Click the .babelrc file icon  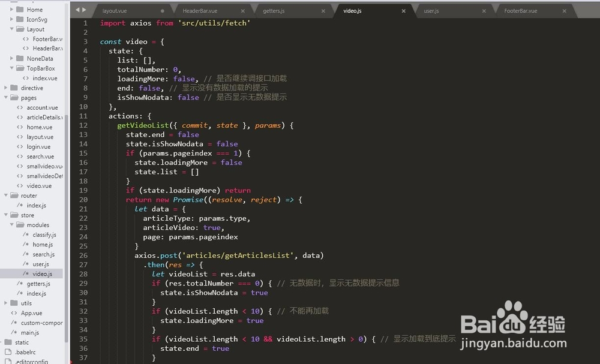pos(8,352)
